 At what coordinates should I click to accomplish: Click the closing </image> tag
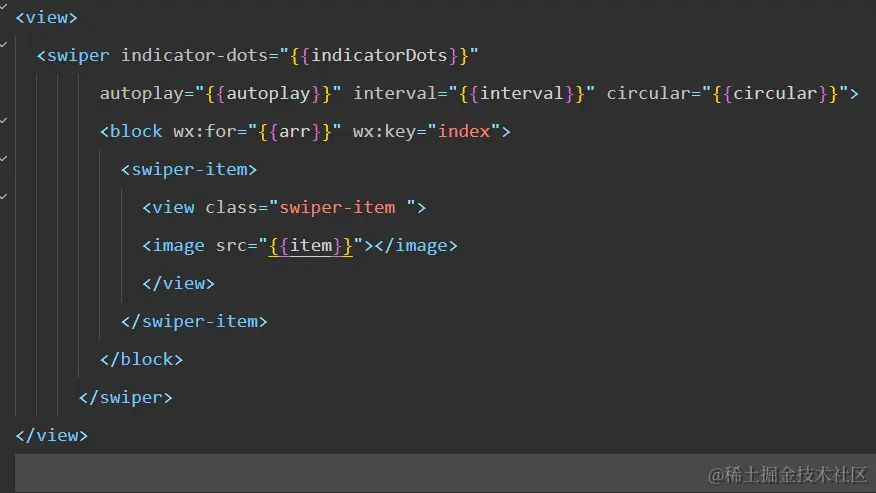(416, 245)
